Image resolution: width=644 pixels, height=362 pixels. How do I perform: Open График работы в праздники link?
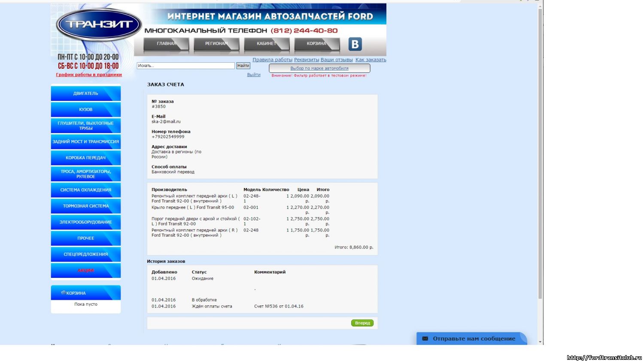pos(89,75)
